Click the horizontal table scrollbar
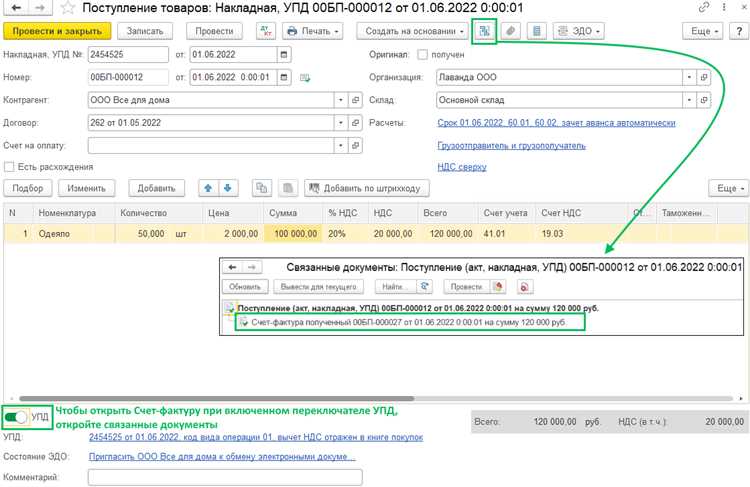The width and height of the screenshot is (750, 487). pos(217,398)
